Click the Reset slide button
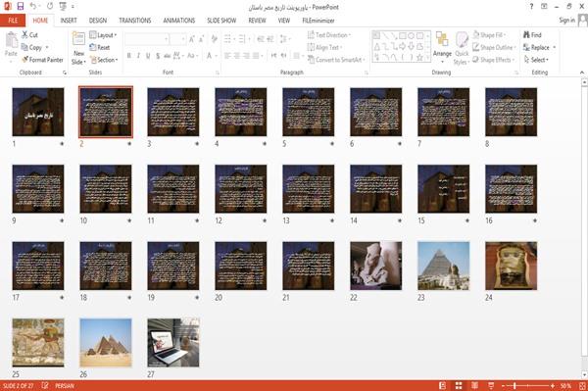This screenshot has width=588, height=391. 100,47
